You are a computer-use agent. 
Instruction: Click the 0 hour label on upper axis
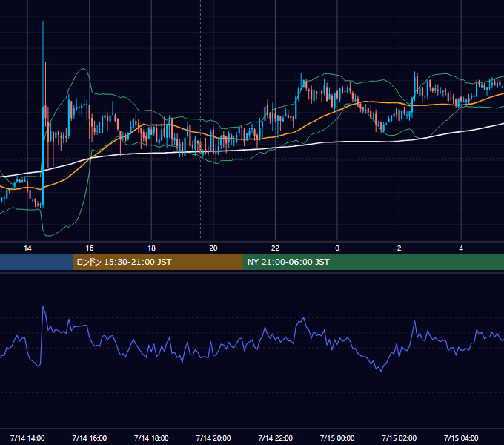[337, 248]
